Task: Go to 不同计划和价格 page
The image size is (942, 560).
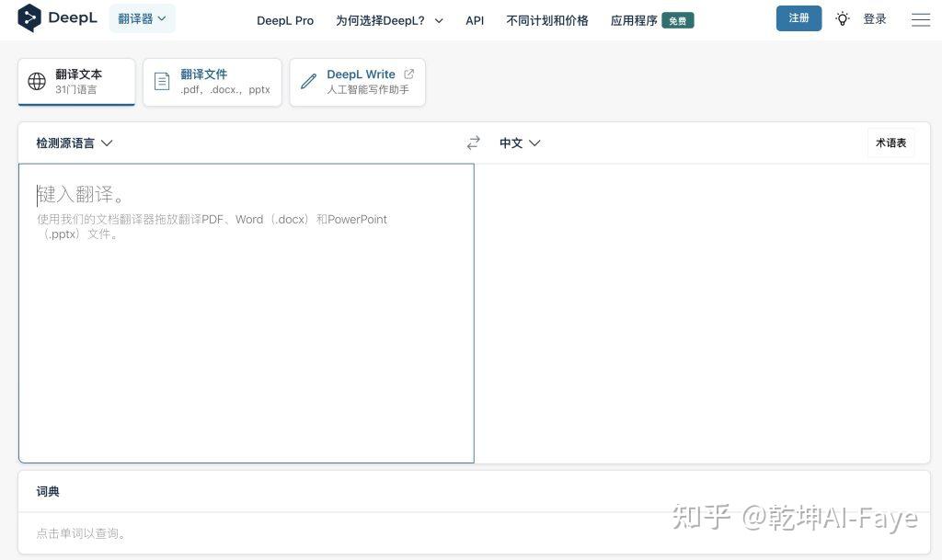Action: pyautogui.click(x=546, y=20)
